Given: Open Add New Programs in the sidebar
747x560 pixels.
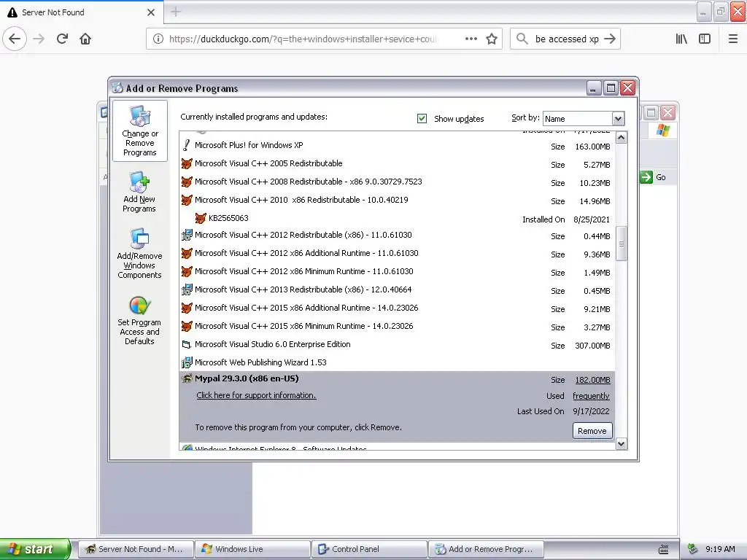Looking at the screenshot, I should 139,192.
